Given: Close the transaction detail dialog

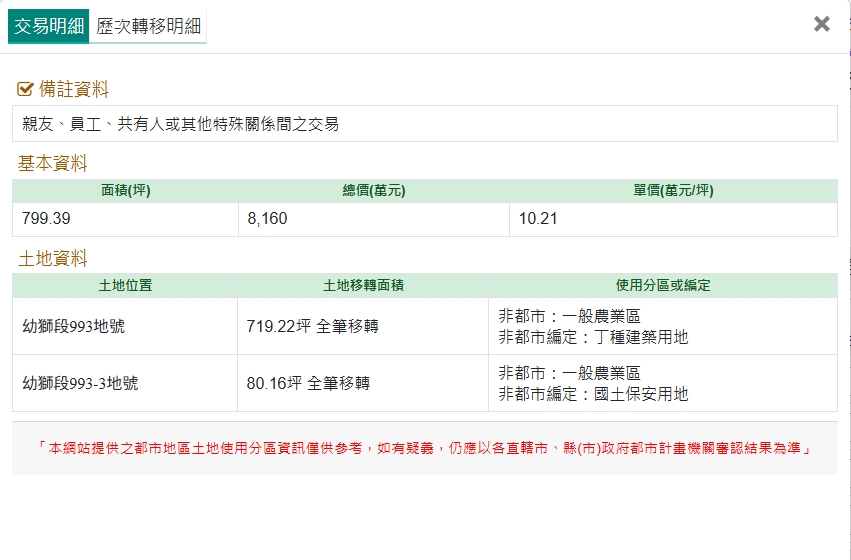Looking at the screenshot, I should click(x=821, y=24).
